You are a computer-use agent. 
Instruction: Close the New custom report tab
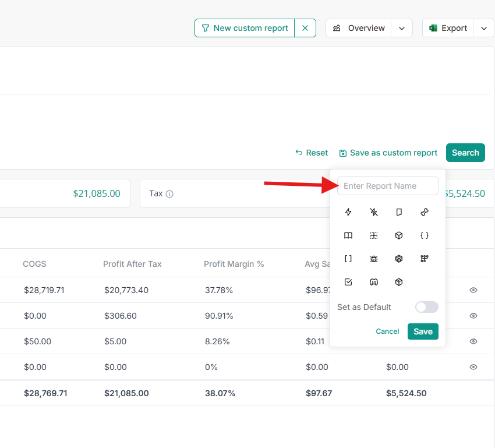point(305,28)
